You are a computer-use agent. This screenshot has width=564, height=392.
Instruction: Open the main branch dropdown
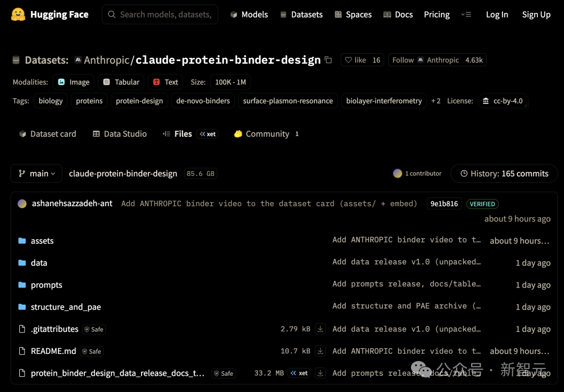(x=37, y=173)
